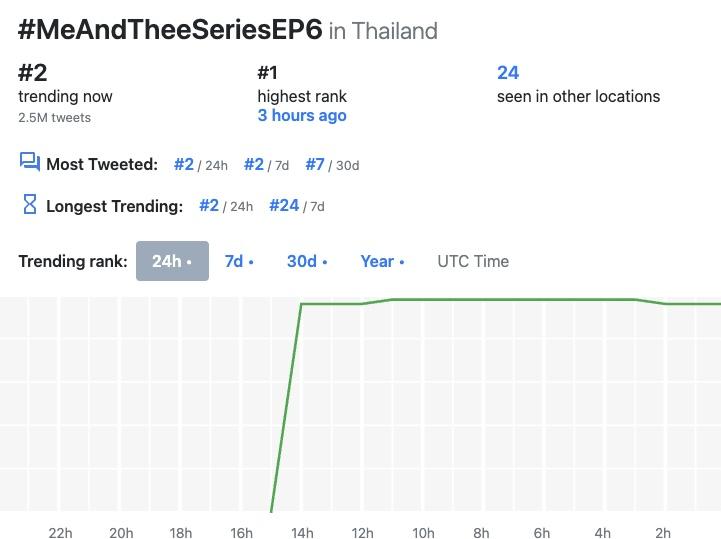The image size is (721, 539).
Task: Click Longest Trending #2 for 24h
Action: (x=209, y=206)
